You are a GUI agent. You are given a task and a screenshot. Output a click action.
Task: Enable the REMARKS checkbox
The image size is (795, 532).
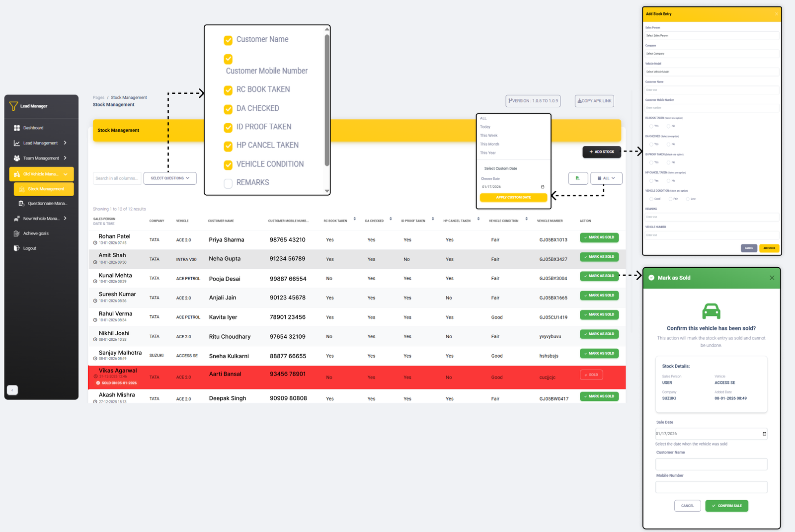point(228,183)
